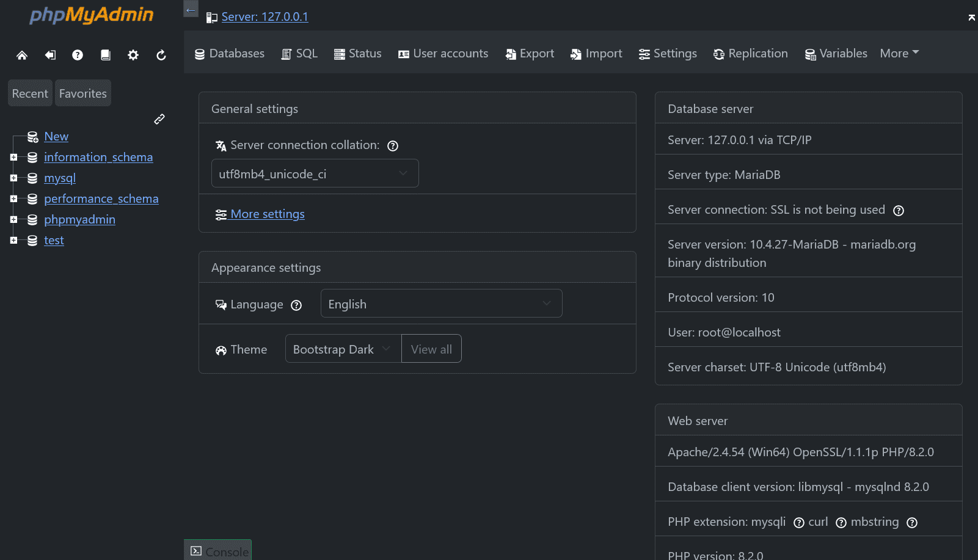
Task: Click the Home icon in sidebar
Action: pyautogui.click(x=22, y=55)
